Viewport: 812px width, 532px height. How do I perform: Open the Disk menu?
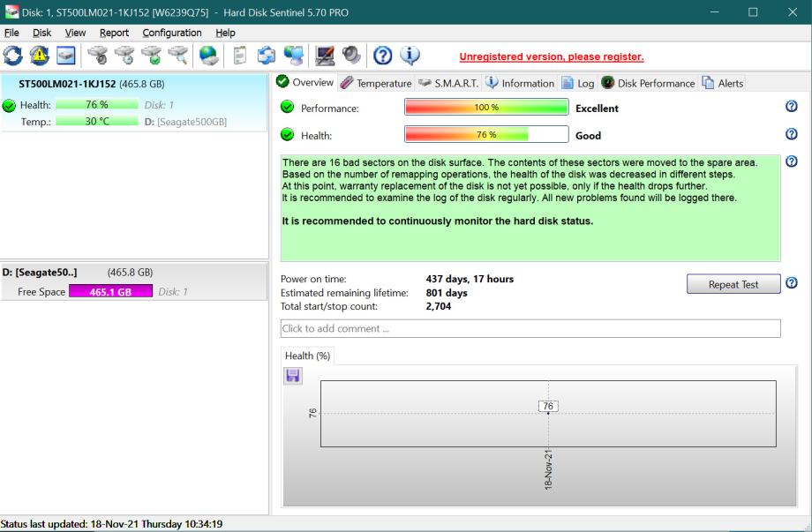coord(42,33)
